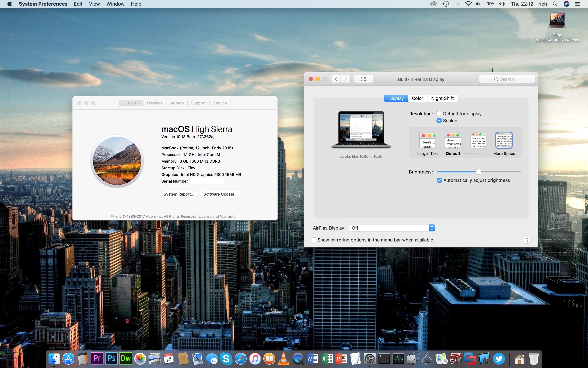Open AirPlay Display dropdown
588x368 pixels.
(x=392, y=228)
